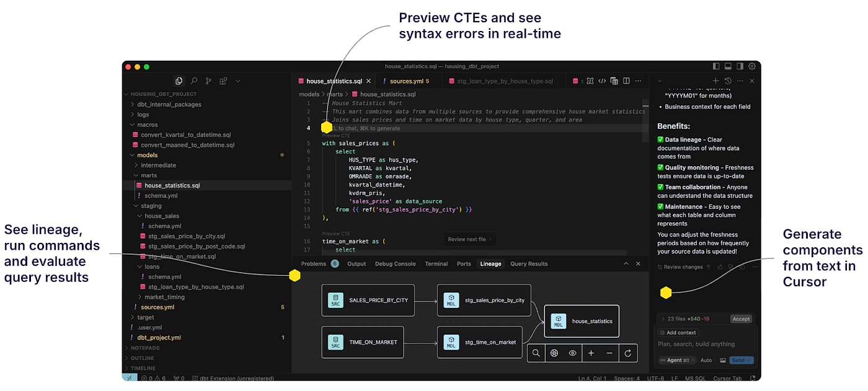Image resolution: width=868 pixels, height=391 pixels.
Task: Click Preview CTE above sales_prices
Action: pyautogui.click(x=335, y=135)
